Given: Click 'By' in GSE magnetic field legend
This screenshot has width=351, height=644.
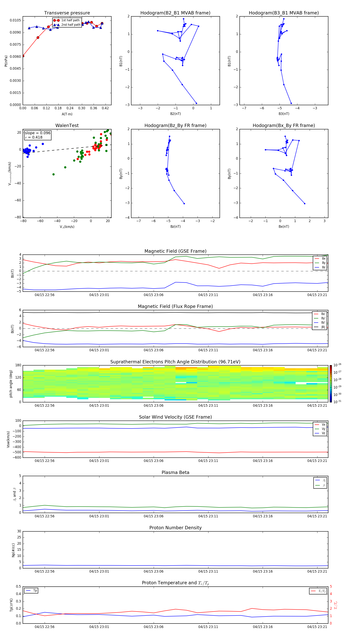Looking at the screenshot, I should (x=320, y=263).
